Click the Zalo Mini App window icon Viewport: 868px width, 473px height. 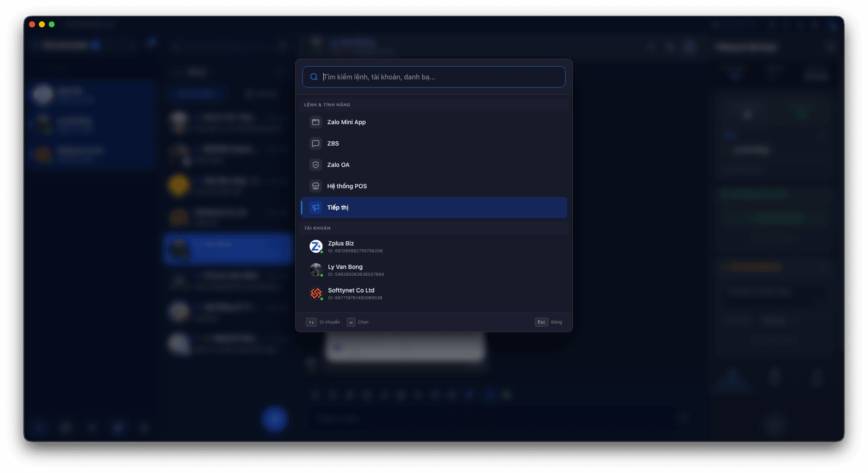(x=316, y=122)
